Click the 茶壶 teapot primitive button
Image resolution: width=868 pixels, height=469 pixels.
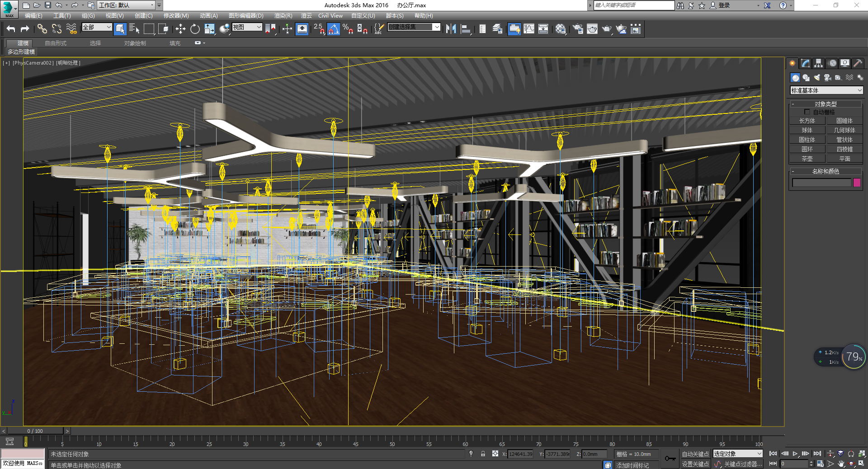(807, 159)
